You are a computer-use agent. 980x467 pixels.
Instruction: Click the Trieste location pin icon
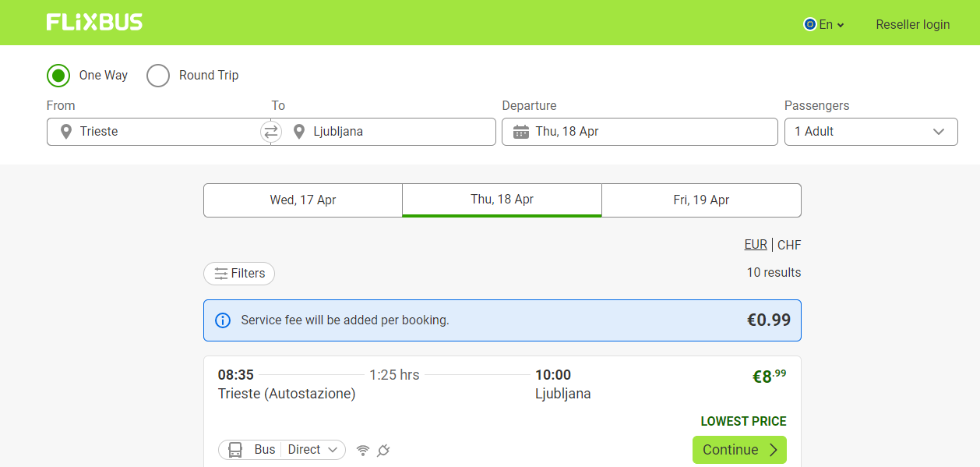(66, 132)
